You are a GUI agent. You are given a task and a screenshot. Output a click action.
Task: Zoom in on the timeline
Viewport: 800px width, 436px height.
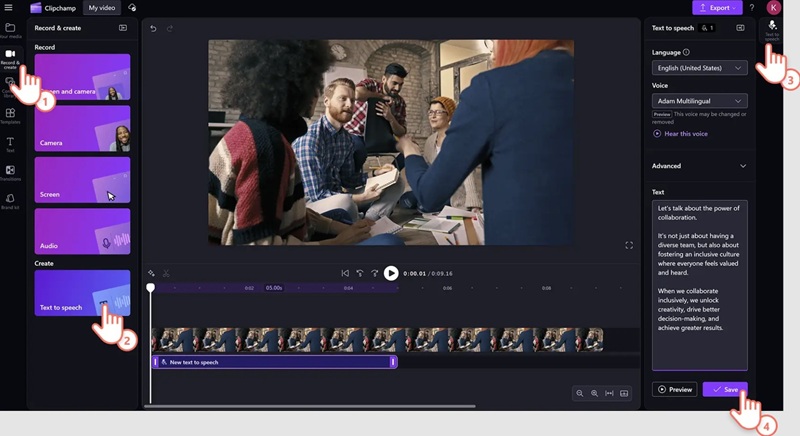click(594, 394)
